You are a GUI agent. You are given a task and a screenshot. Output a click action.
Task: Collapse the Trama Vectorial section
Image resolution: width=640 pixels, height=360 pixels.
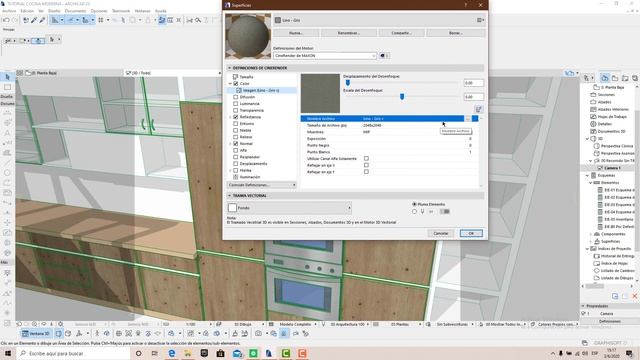[229, 196]
